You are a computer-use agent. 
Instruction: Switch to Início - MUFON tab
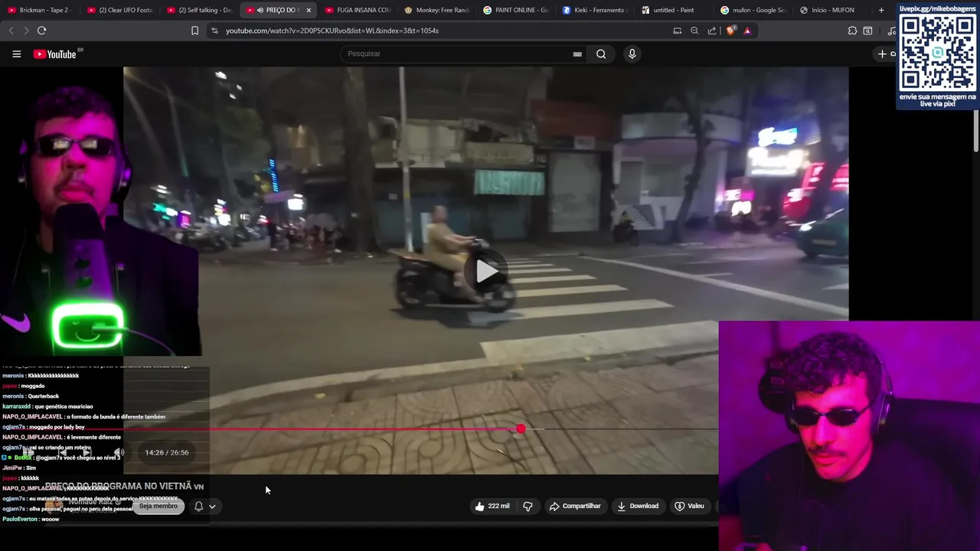click(x=833, y=10)
